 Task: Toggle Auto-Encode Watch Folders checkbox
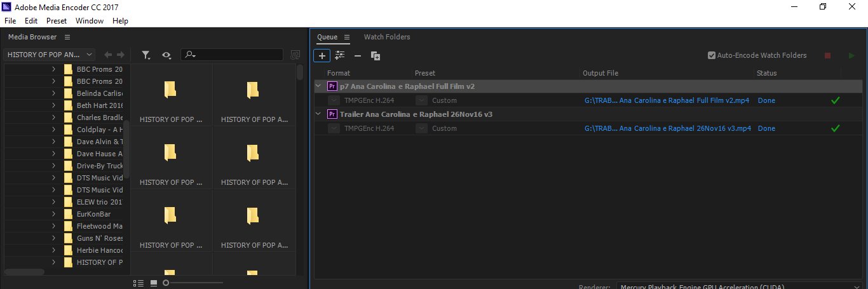(x=712, y=55)
